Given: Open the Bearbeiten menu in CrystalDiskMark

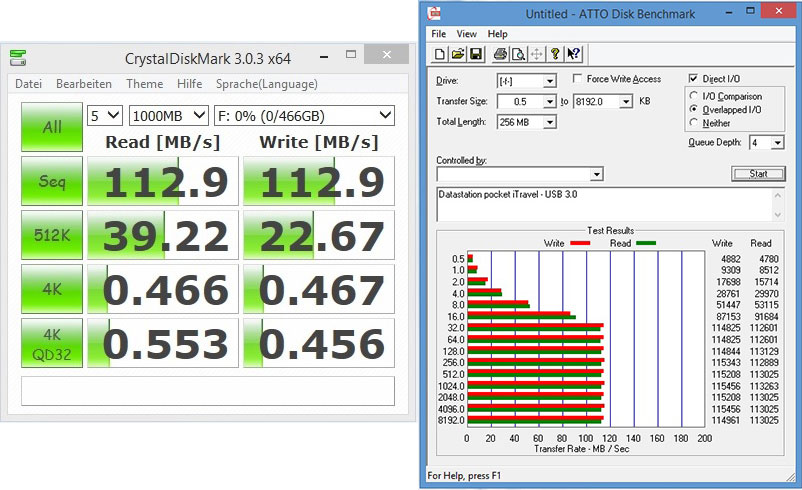Looking at the screenshot, I should click(84, 84).
